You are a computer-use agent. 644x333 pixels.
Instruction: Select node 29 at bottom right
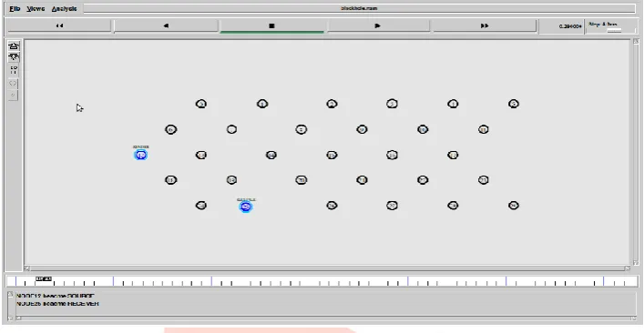point(514,205)
